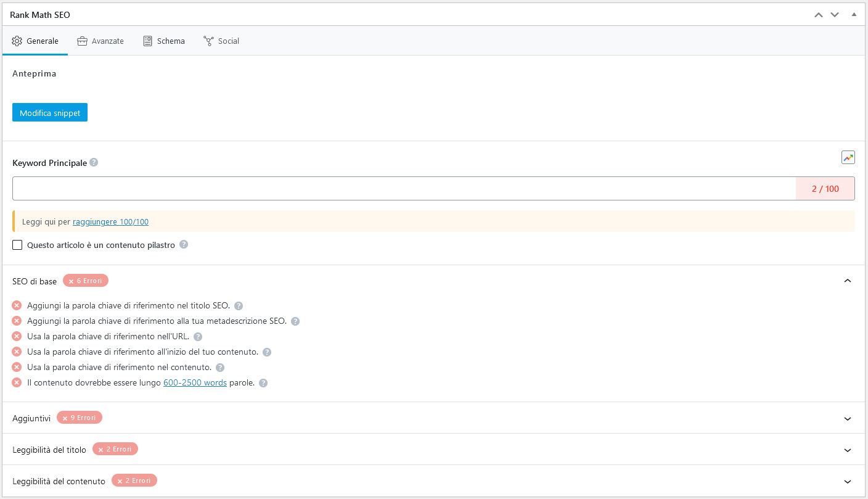The image size is (868, 499).
Task: Collapse the SEO di base section
Action: 848,281
